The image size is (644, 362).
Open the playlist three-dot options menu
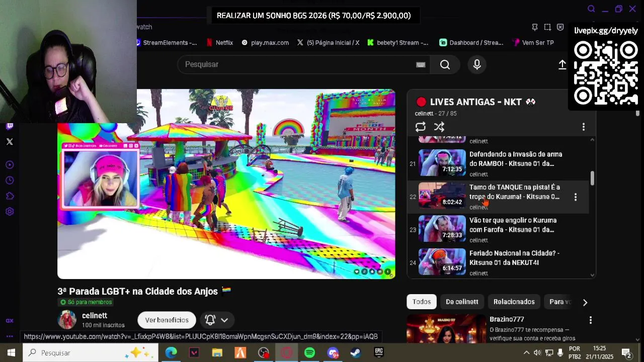(584, 127)
